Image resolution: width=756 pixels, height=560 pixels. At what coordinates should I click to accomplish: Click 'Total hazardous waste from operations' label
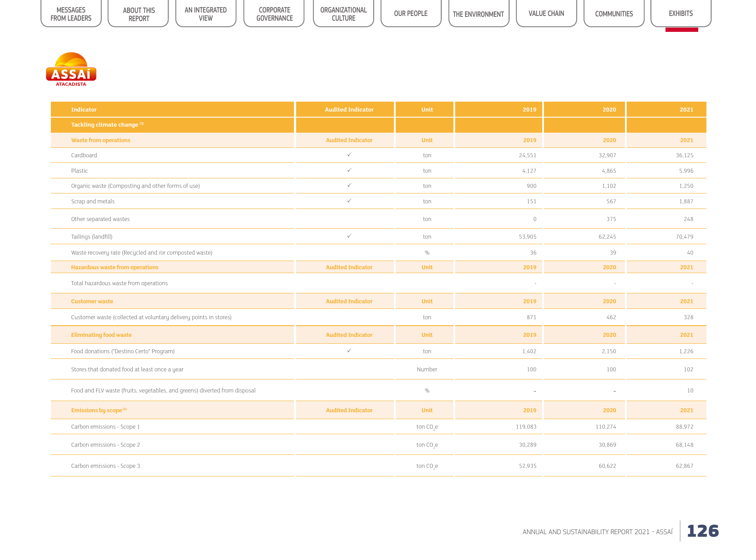119,283
